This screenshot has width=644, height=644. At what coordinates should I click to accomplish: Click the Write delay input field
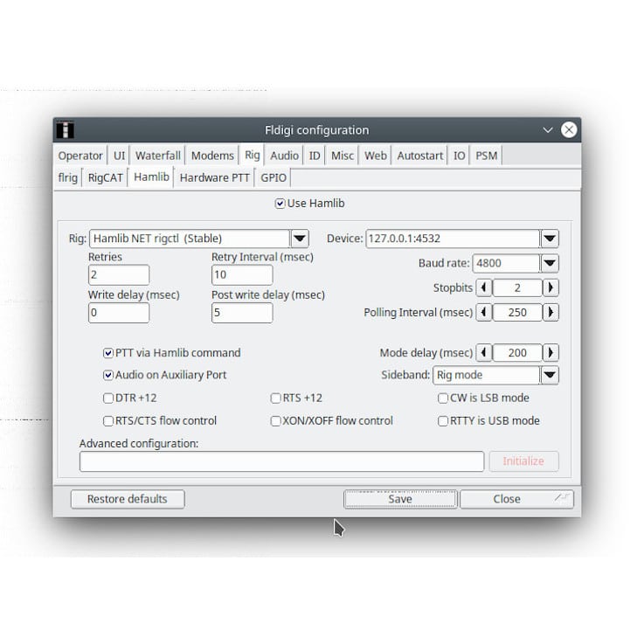(119, 313)
